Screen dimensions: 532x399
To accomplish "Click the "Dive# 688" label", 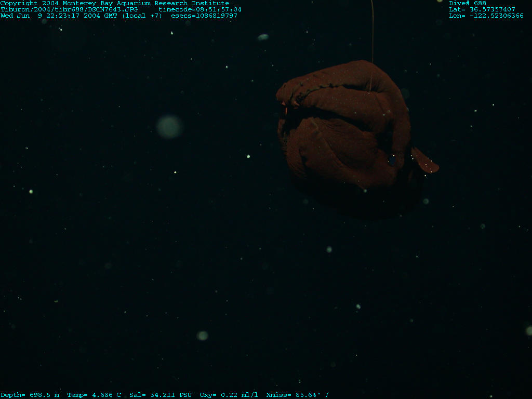I will click(468, 3).
